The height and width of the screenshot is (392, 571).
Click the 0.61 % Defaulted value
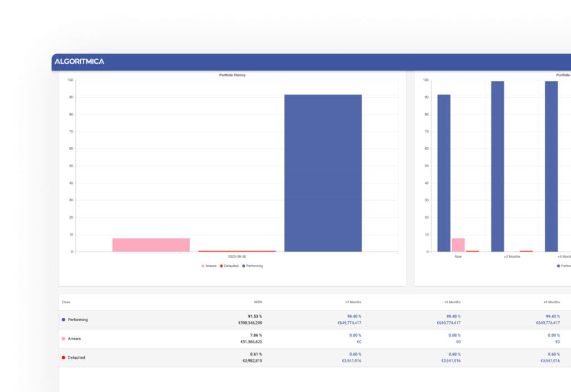[256, 354]
